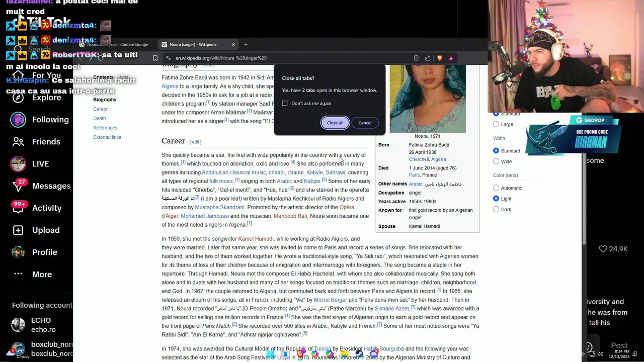Jump to References in Contents
The width and height of the screenshot is (644, 362).
click(x=105, y=128)
